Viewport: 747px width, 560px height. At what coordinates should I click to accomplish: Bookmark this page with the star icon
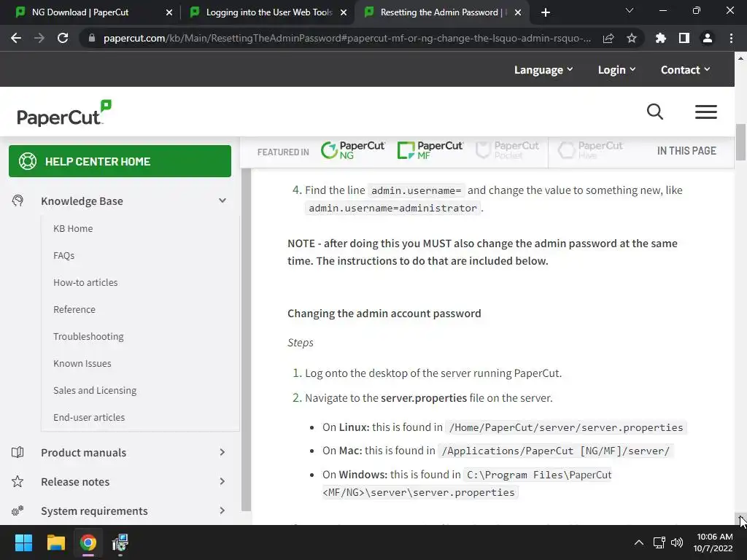pos(632,38)
